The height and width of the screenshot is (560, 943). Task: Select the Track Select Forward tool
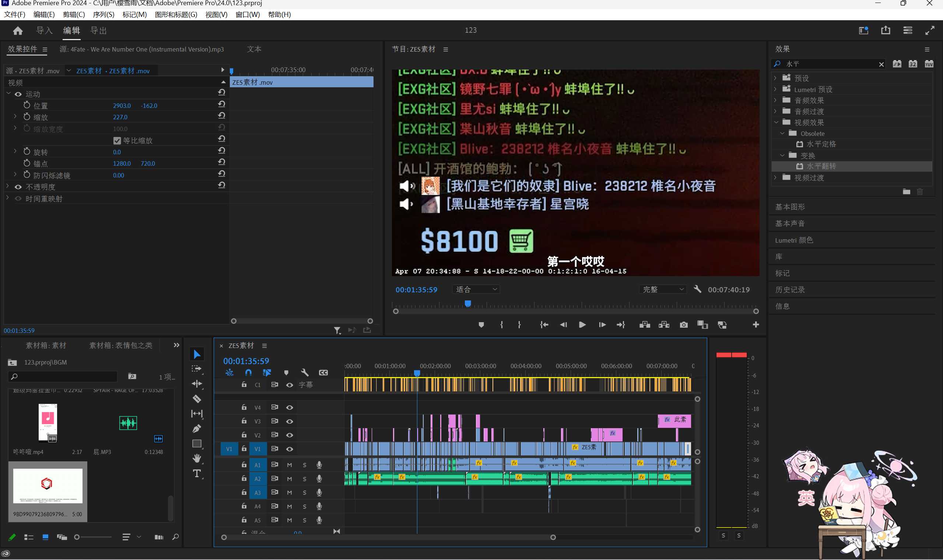coord(197,369)
